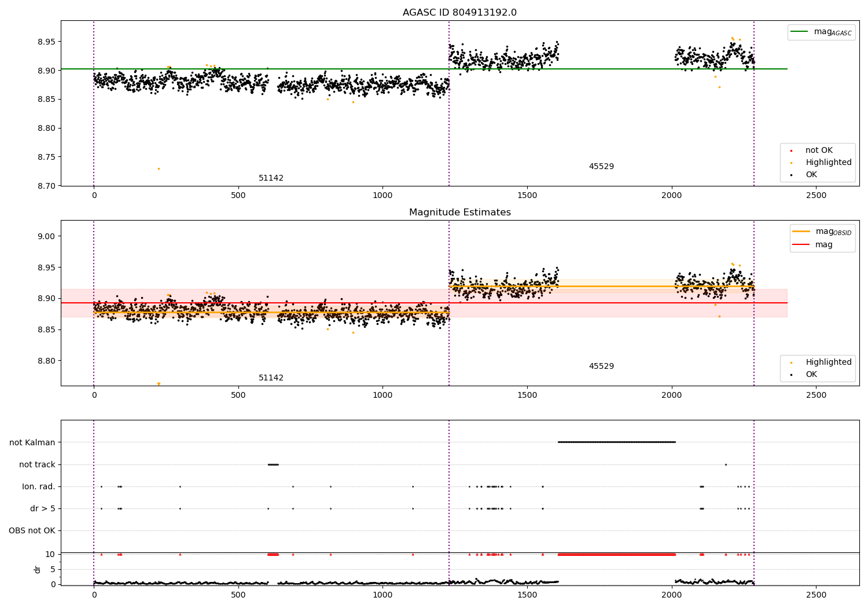Click the "OBS not OK" row label

pos(32,531)
